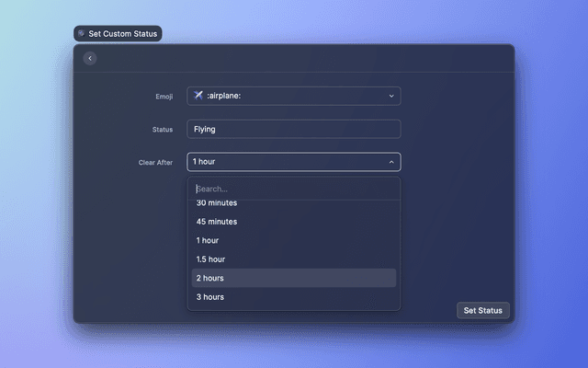The height and width of the screenshot is (368, 588).
Task: Click the back arrow icon
Action: tap(89, 58)
